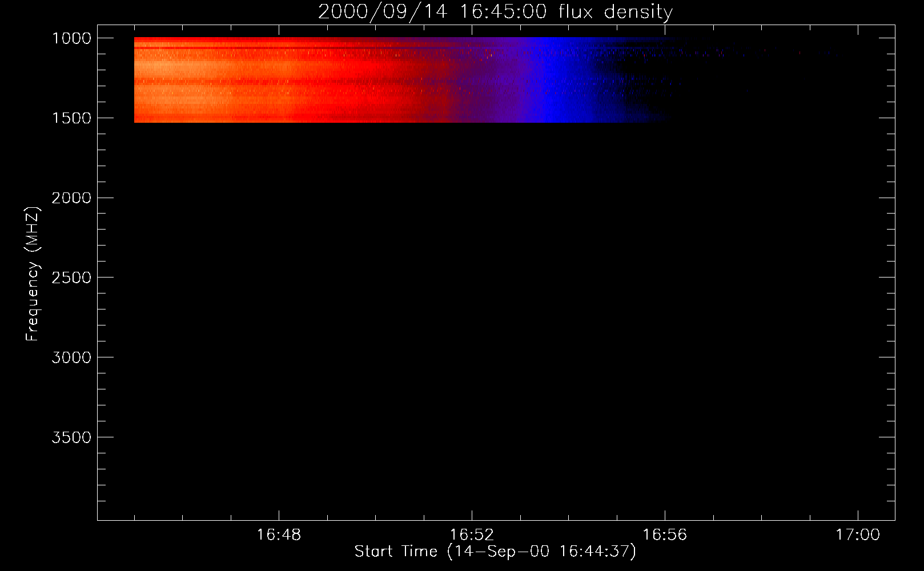Screen dimensions: 924x571
Task: Click the 'Start Time (14-Sep-00 16:44:37)' label
Action: click(495, 552)
